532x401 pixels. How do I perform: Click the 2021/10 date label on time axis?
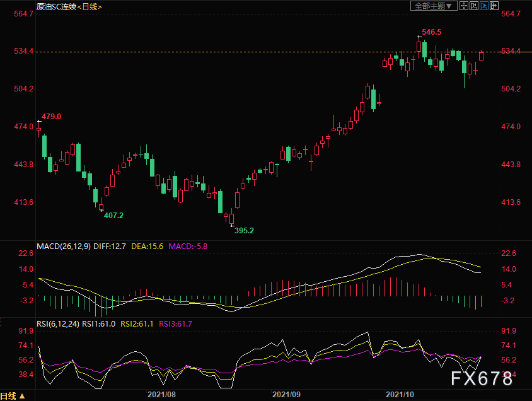click(x=400, y=395)
